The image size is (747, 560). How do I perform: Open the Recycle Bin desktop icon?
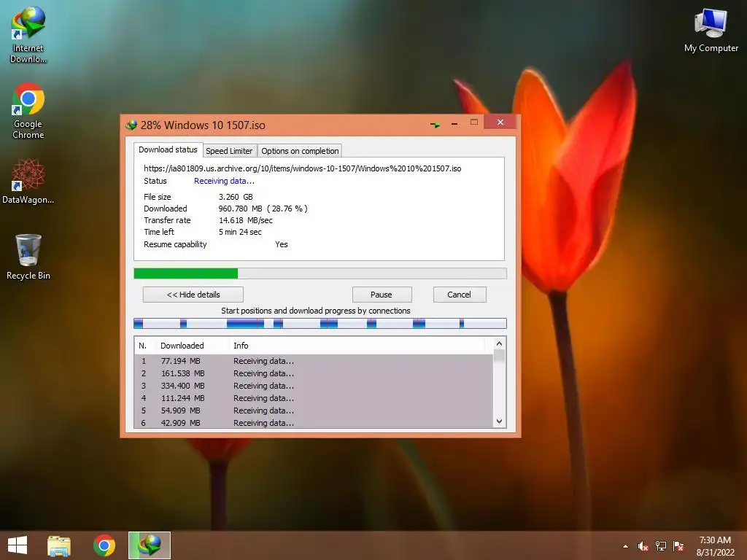(28, 257)
